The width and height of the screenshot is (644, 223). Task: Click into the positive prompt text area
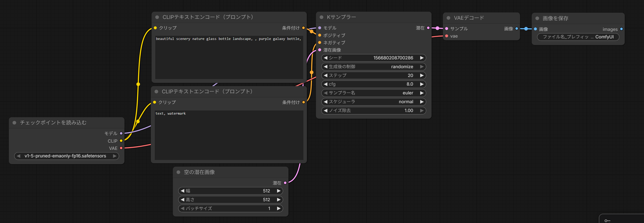pos(229,57)
